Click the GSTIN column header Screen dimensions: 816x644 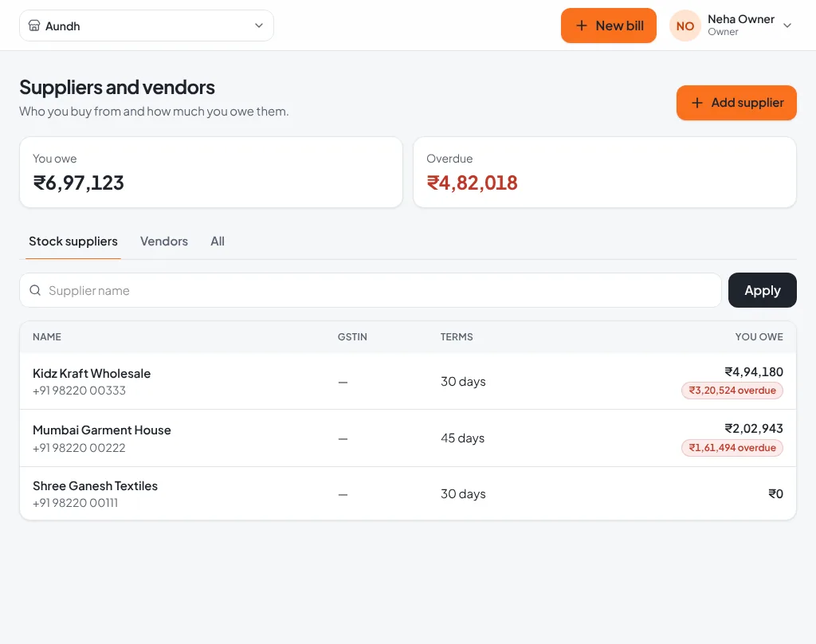pos(352,337)
